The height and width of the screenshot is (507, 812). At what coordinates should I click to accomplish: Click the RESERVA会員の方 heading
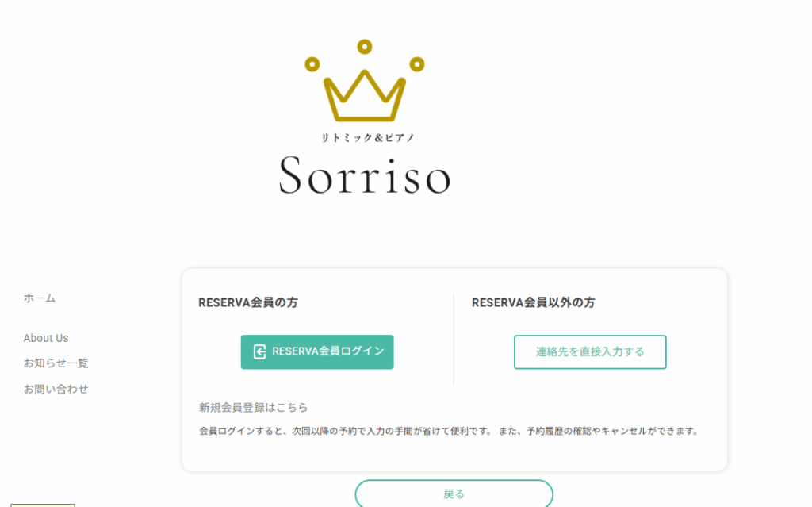(x=248, y=303)
